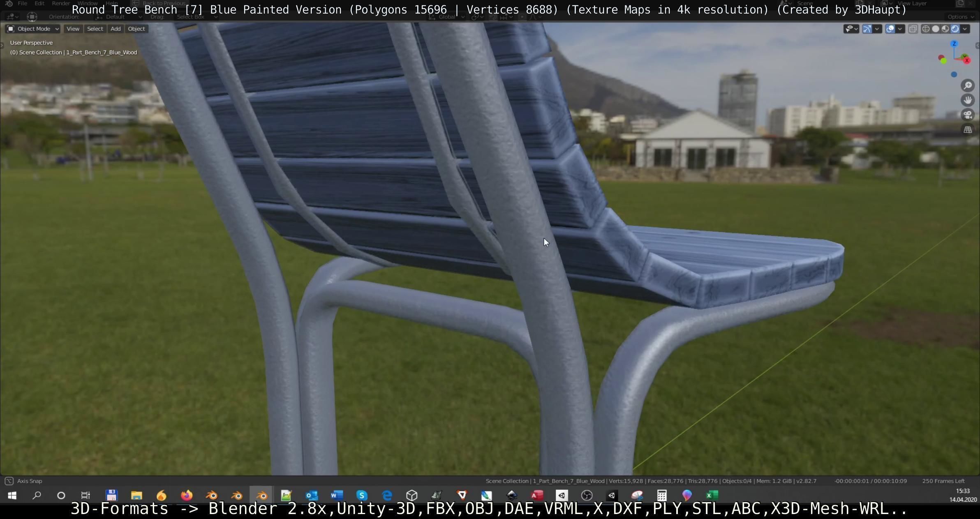This screenshot has height=519, width=980.
Task: Click the Cortana circle icon
Action: point(61,495)
